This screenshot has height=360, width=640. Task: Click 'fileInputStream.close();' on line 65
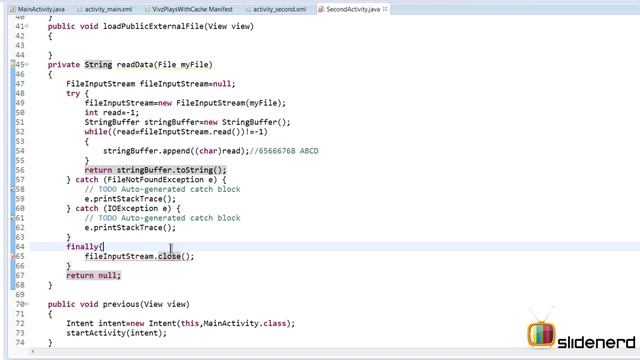(x=139, y=256)
